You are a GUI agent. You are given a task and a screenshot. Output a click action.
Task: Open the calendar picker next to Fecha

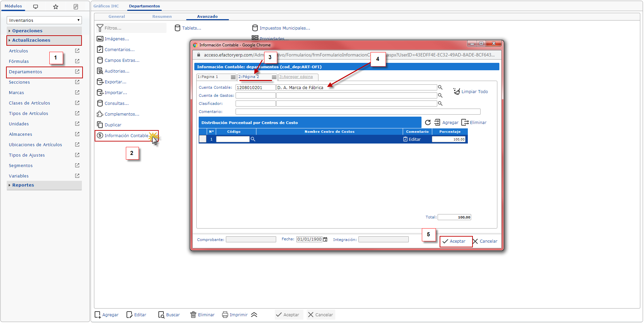coord(325,240)
